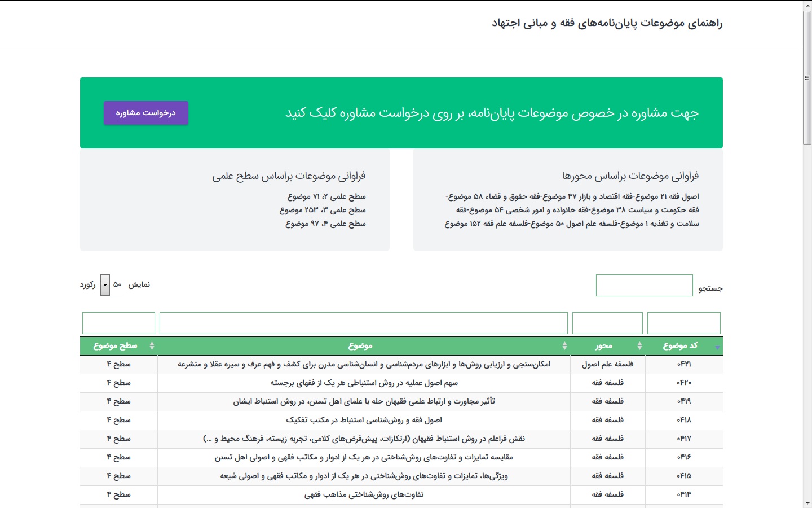Click فلسفه فقه in row ۰۴۱۶
Image resolution: width=812 pixels, height=508 pixels.
pyautogui.click(x=608, y=458)
